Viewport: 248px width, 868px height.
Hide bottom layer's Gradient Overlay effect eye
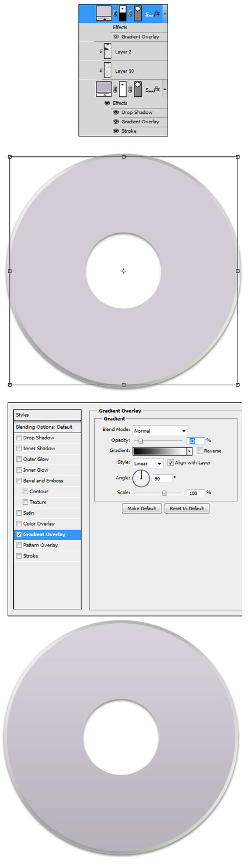(116, 122)
